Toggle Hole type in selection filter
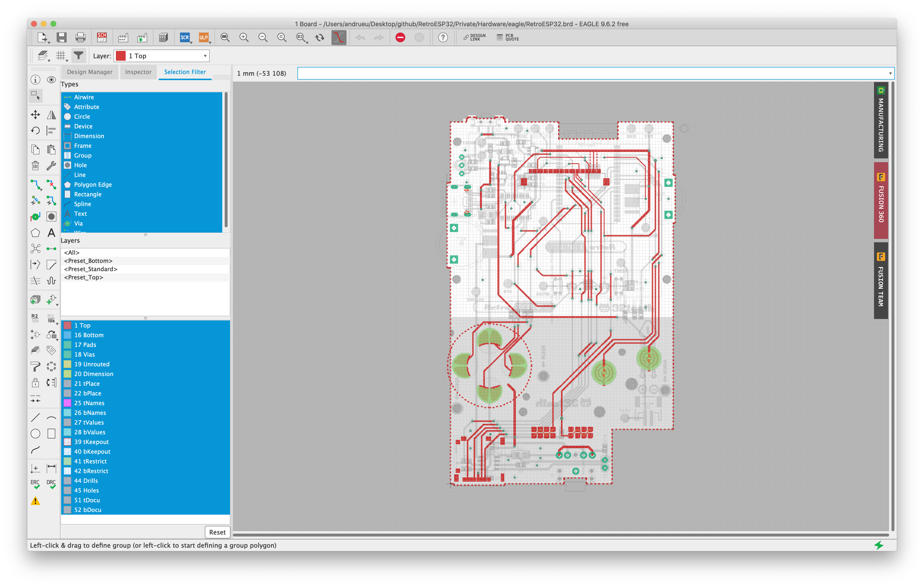This screenshot has height=587, width=924. pyautogui.click(x=142, y=165)
